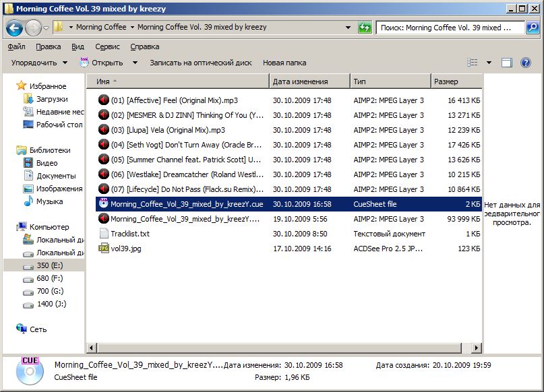
Task: Select file name (03) [Llupa] Vela (Original Mix).mp3
Action: click(168, 130)
